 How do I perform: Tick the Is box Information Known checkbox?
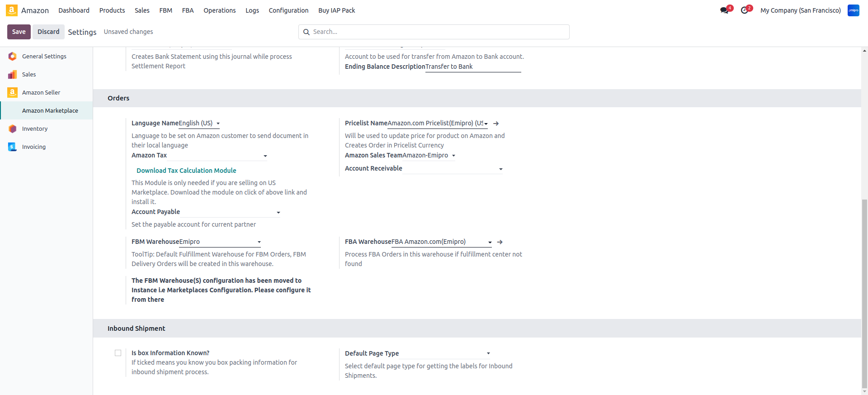(x=118, y=353)
